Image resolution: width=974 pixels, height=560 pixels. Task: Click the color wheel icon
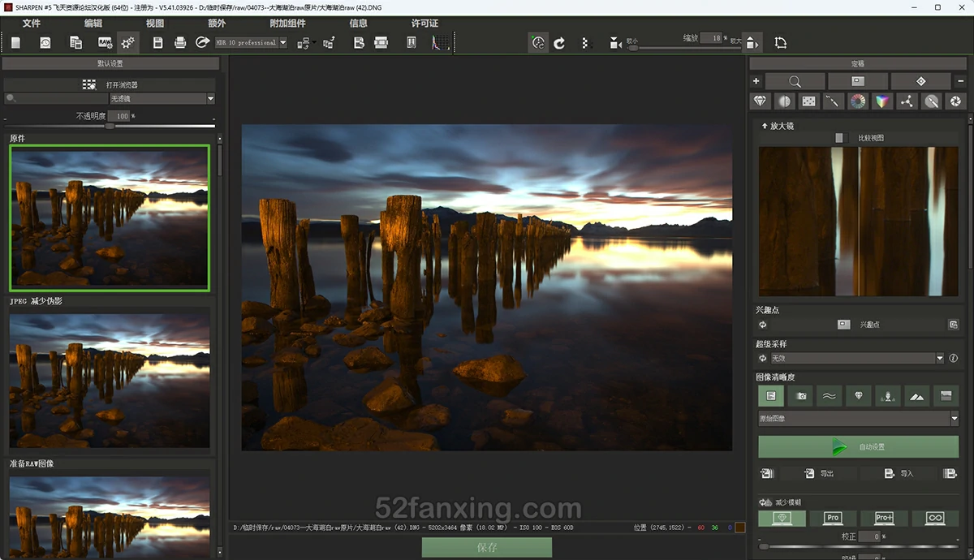(x=858, y=101)
